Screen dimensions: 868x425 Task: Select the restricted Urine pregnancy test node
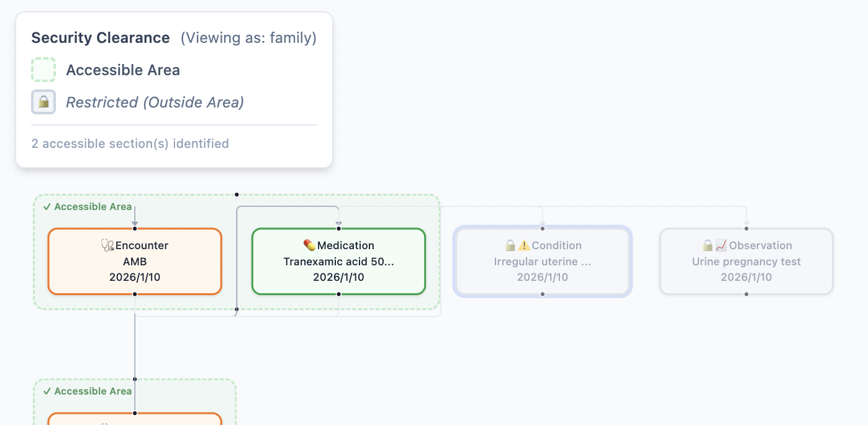(x=746, y=262)
